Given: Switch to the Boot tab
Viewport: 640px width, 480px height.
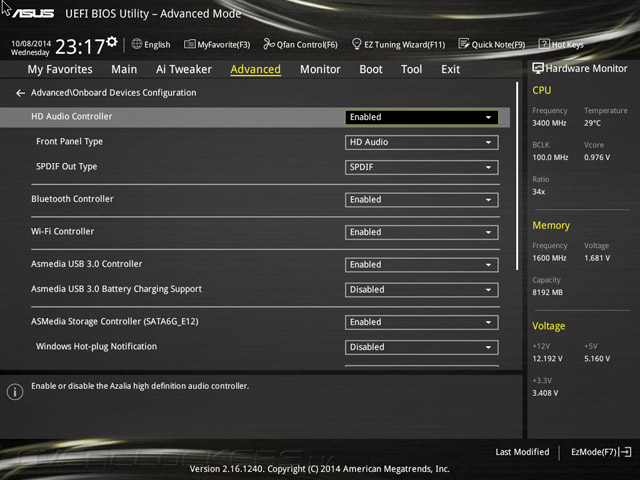Looking at the screenshot, I should 371,69.
